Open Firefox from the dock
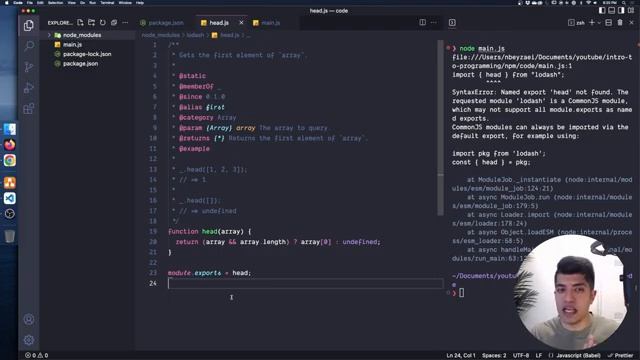Image resolution: width=640 pixels, height=360 pixels. (10, 144)
